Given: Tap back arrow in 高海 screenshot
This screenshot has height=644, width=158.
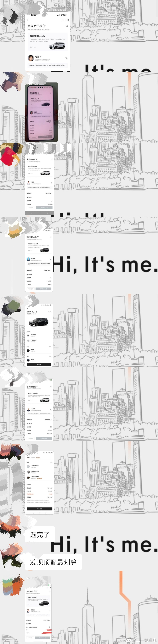Looking at the screenshot, I should [27, 156].
